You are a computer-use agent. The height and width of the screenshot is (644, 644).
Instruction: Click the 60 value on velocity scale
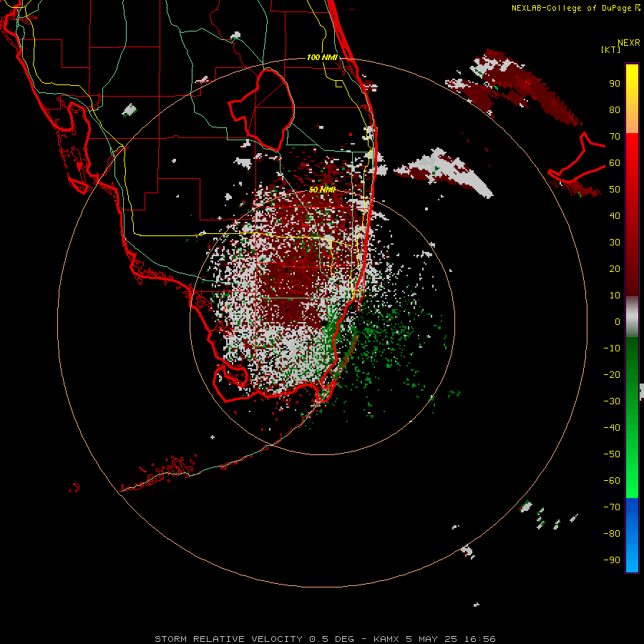pyautogui.click(x=615, y=163)
